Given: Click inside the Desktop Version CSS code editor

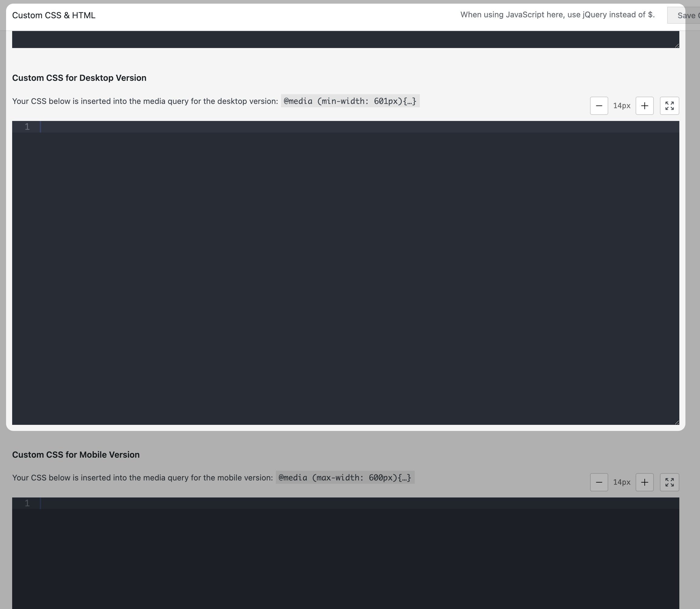Looking at the screenshot, I should coord(345,273).
